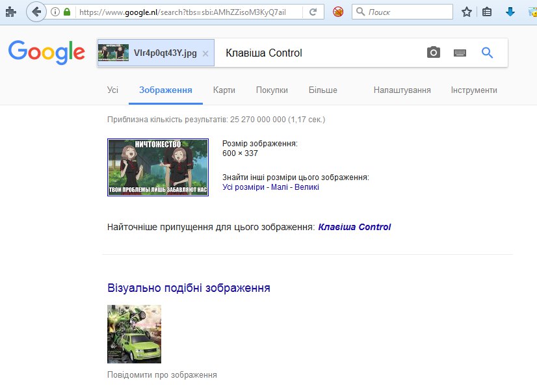Bookmark this page with star icon
The width and height of the screenshot is (537, 392).
pos(466,12)
